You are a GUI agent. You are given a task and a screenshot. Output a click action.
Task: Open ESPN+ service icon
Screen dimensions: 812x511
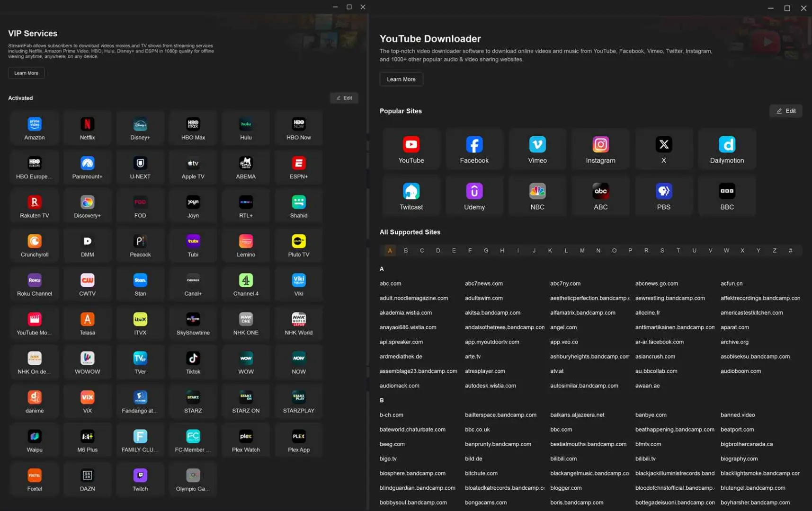coord(299,167)
